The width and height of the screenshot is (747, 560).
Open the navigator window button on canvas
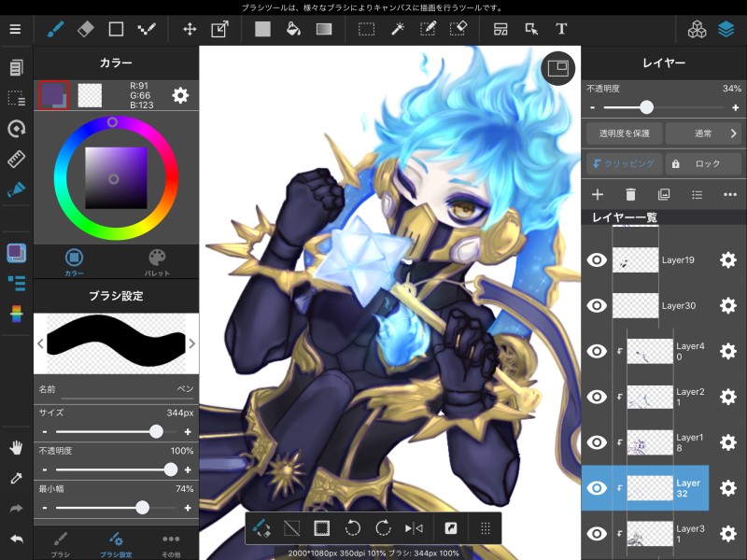pos(557,68)
